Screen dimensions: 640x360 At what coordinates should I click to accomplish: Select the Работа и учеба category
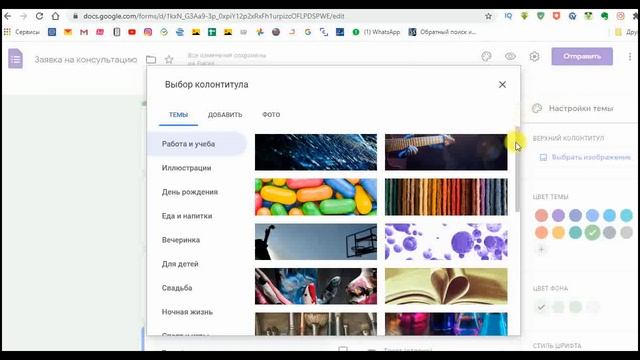click(197, 144)
